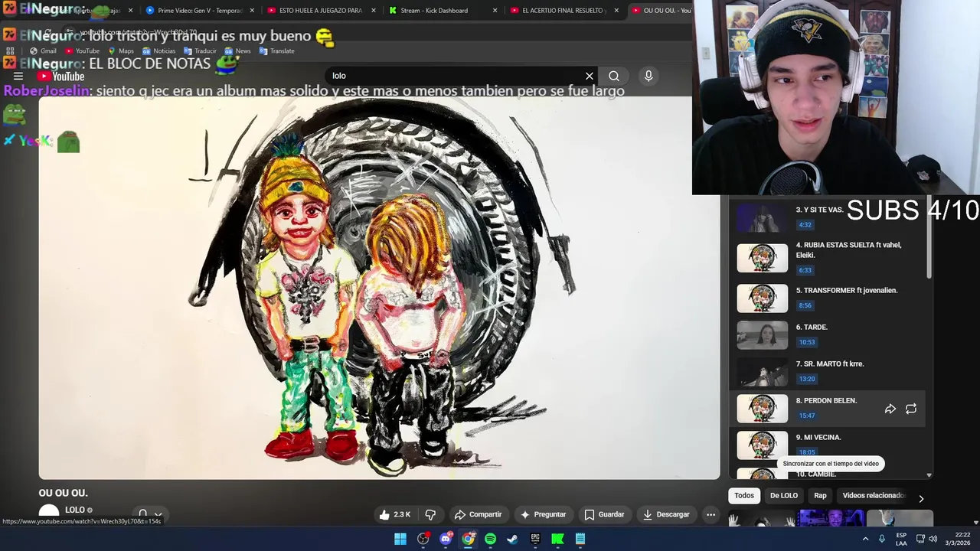Click the 8:56 chapter timestamp
Image resolution: width=980 pixels, height=551 pixels.
pyautogui.click(x=805, y=305)
